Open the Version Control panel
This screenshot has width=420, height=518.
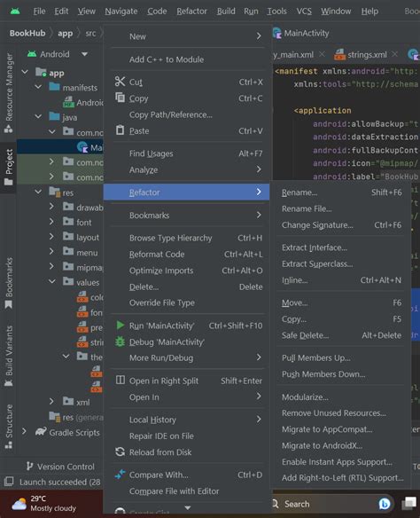(61, 467)
